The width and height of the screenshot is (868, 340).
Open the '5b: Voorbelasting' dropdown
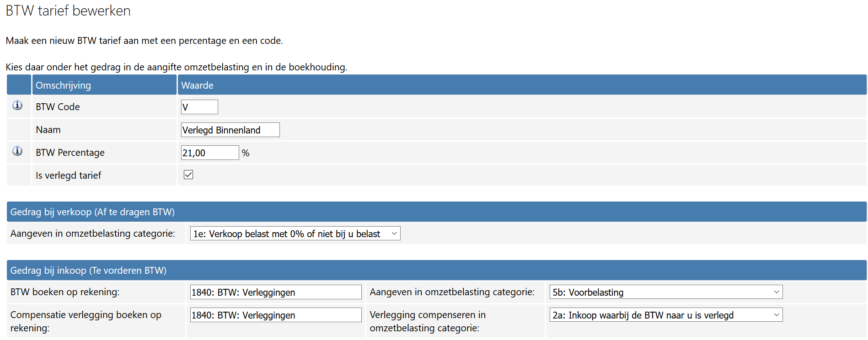[x=666, y=292]
